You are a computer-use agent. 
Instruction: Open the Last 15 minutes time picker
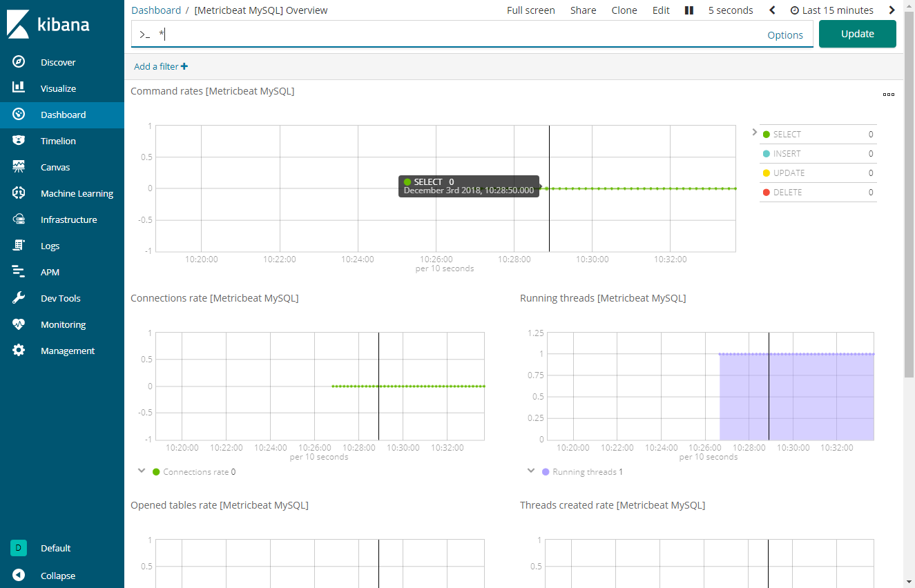(831, 10)
